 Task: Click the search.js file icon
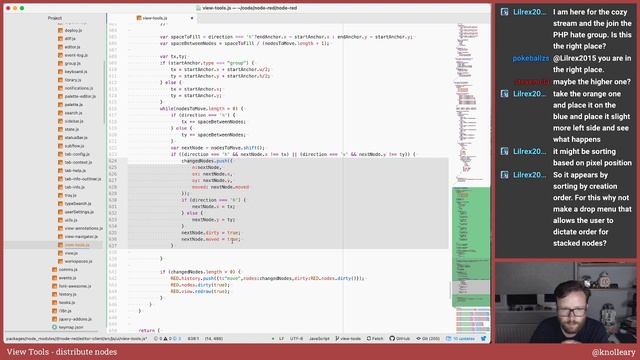tap(60, 113)
